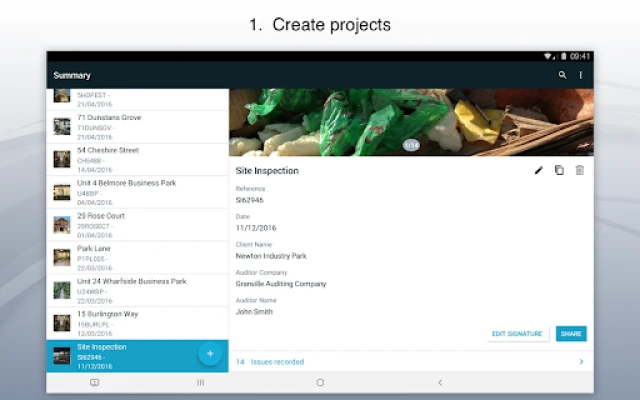Open Unit 4 Belmore Business Park project
This screenshot has width=640, height=400.
(x=138, y=192)
